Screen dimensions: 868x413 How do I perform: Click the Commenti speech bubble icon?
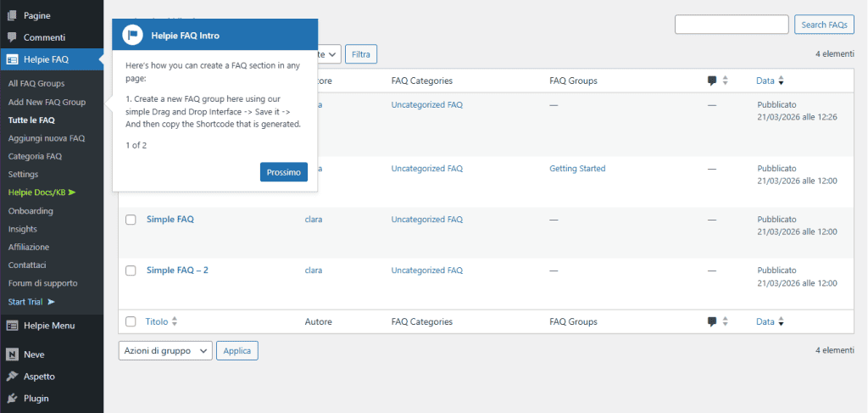click(12, 37)
